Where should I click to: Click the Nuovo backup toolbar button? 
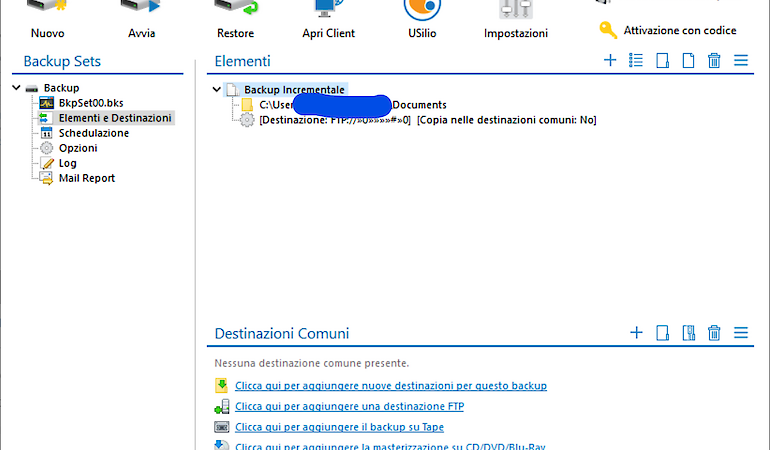[47, 20]
